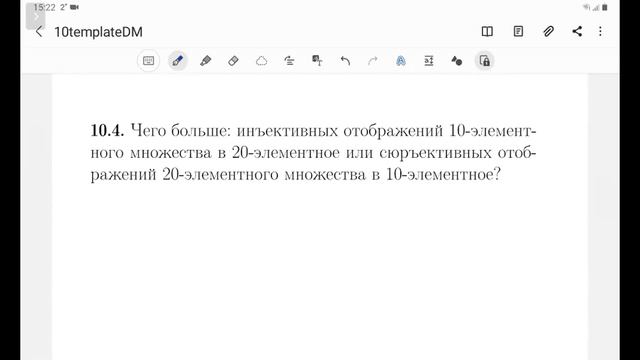The height and width of the screenshot is (360, 640).
Task: Tap the note title 10templateDM
Action: (98, 32)
